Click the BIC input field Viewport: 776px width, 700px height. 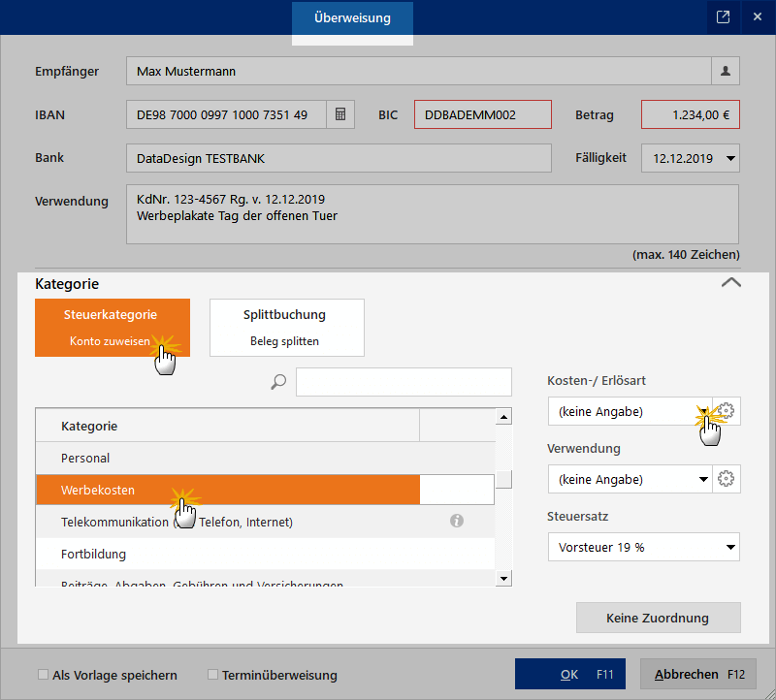[x=483, y=114]
